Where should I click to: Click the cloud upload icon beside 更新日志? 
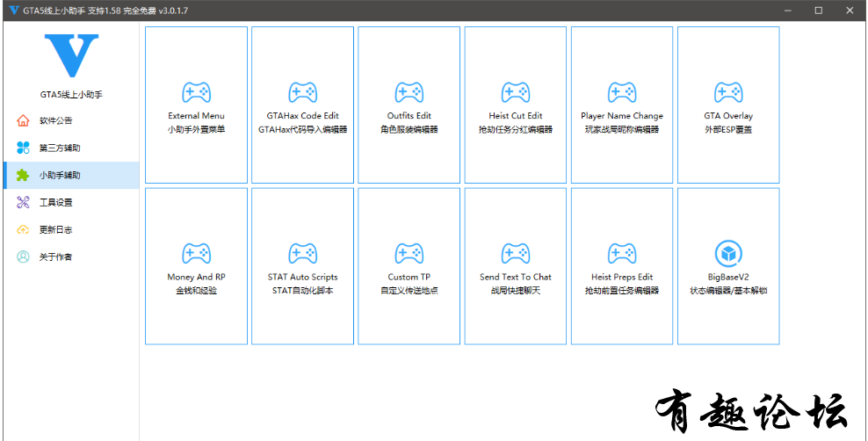coord(23,229)
